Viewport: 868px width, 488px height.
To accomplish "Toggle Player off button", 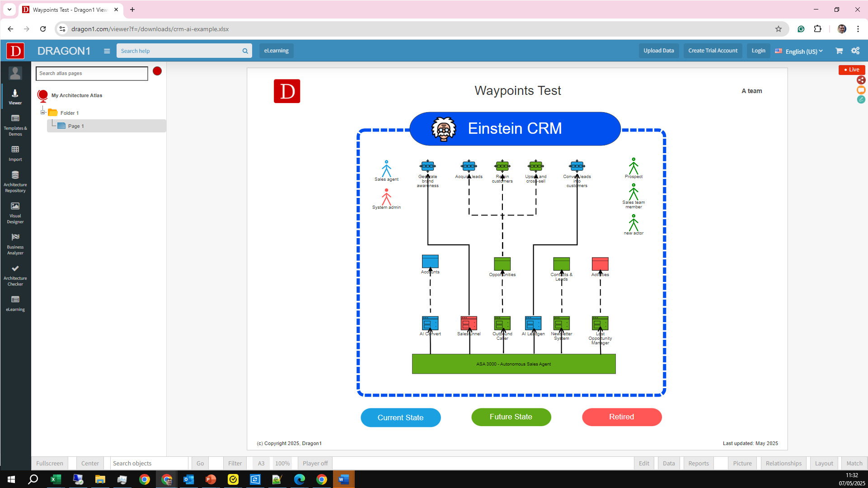I will coord(315,463).
